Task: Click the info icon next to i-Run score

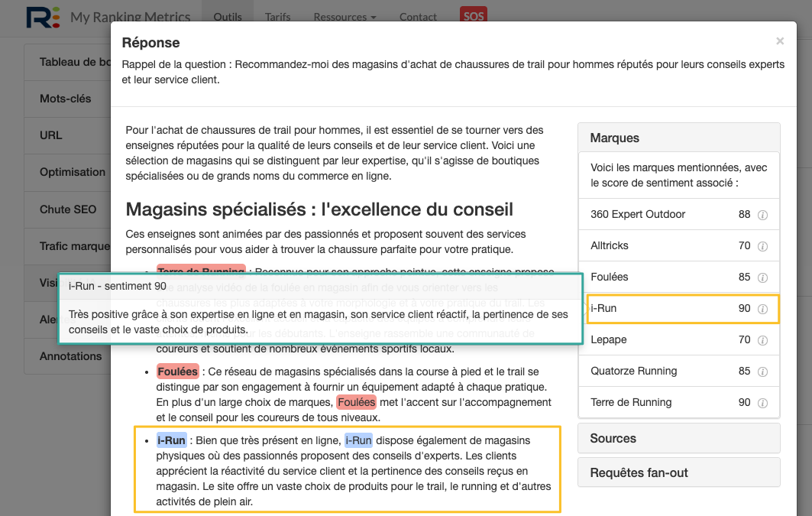Action: pos(762,308)
